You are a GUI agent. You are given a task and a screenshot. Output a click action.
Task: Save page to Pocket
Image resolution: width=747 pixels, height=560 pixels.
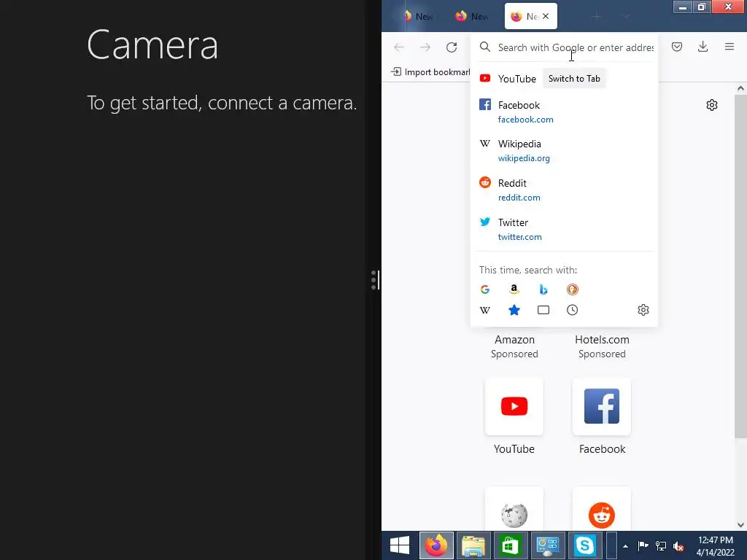click(x=677, y=47)
